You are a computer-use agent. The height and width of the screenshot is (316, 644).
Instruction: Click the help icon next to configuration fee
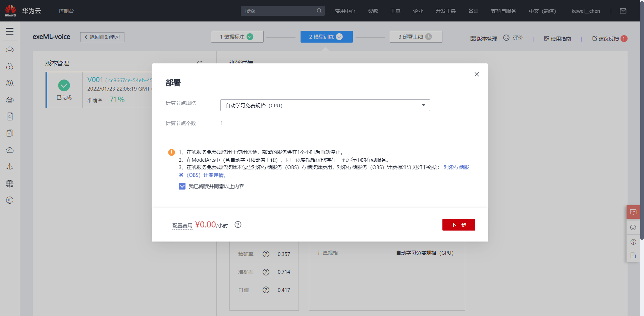coord(238,225)
